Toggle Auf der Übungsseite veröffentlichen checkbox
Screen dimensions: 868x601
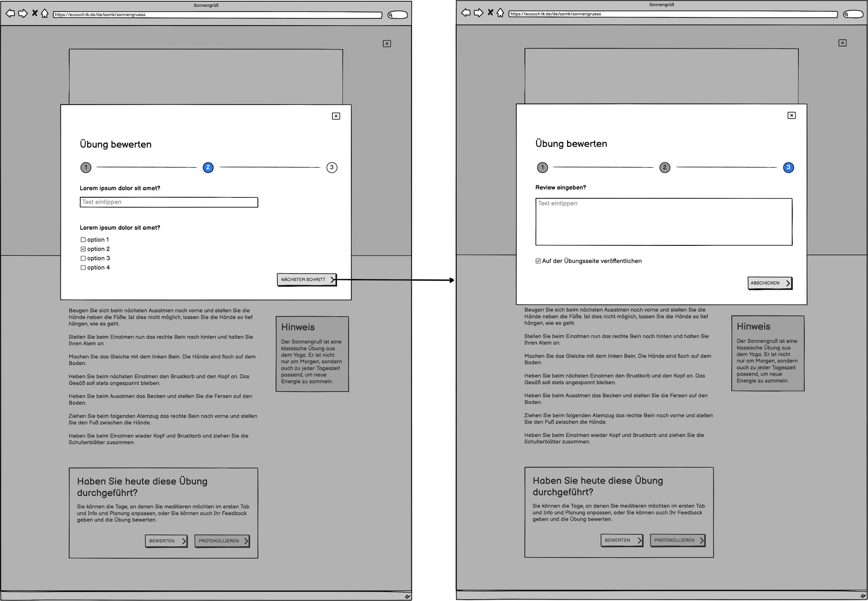coord(538,261)
